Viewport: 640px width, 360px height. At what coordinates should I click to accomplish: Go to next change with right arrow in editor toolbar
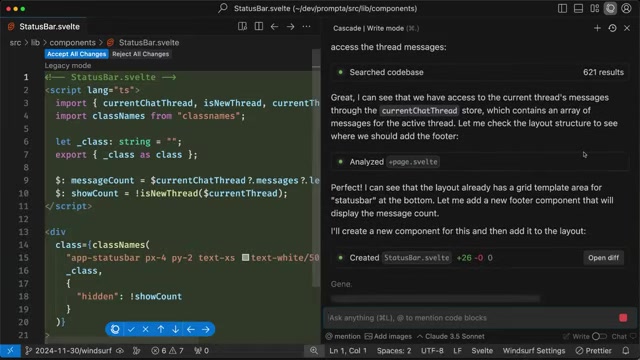click(290, 27)
